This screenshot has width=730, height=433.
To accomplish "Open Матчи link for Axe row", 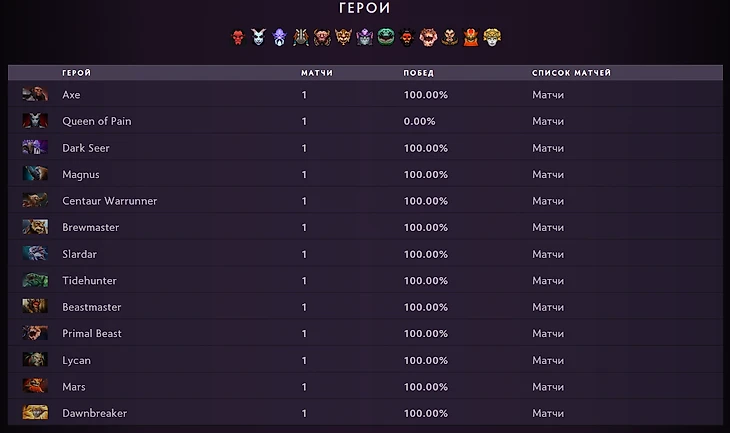I will [548, 95].
